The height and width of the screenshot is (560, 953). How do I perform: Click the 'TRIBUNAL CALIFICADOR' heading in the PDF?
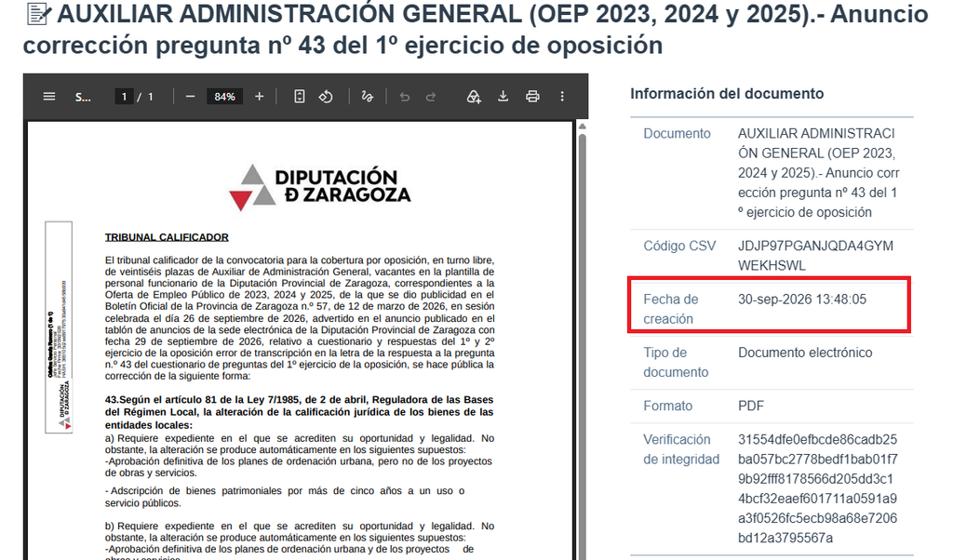point(167,237)
